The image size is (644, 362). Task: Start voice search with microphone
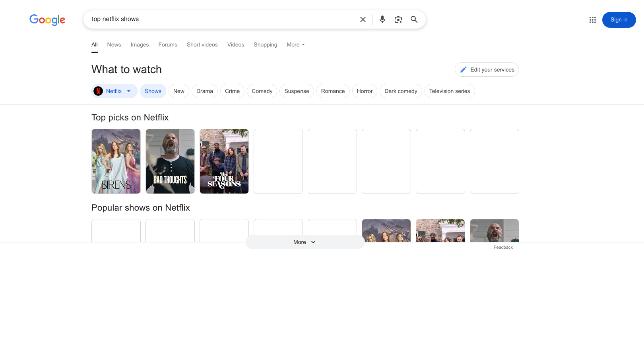(x=382, y=19)
